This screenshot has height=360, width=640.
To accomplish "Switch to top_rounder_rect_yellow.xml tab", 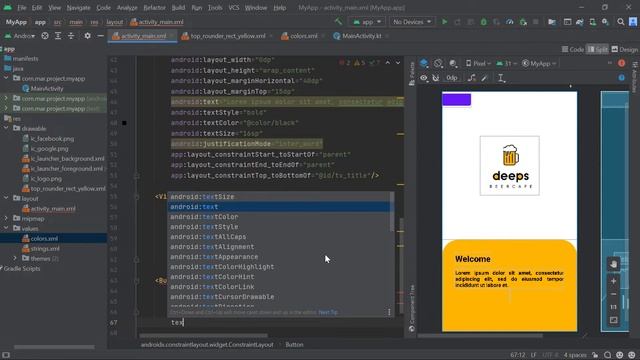I will pos(228,36).
